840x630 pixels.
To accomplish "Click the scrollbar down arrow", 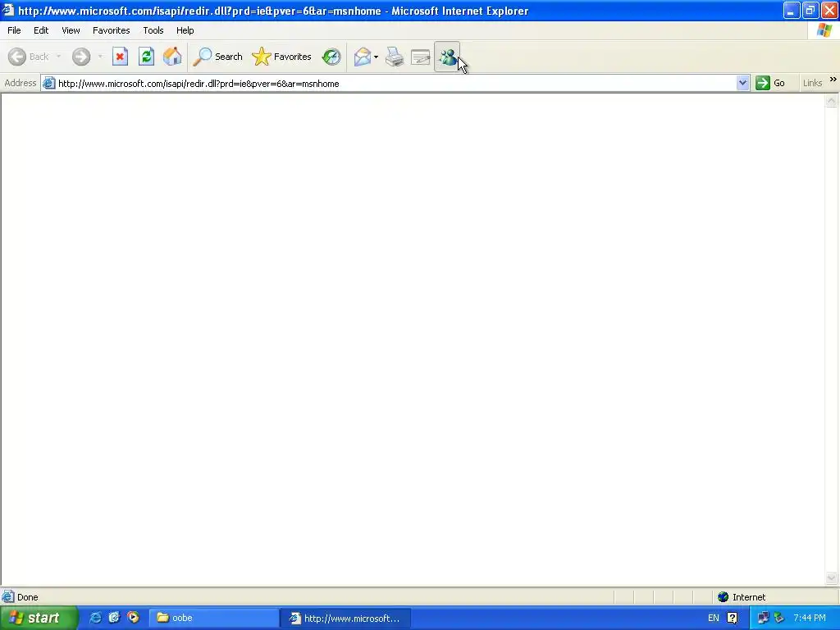I will pyautogui.click(x=832, y=577).
